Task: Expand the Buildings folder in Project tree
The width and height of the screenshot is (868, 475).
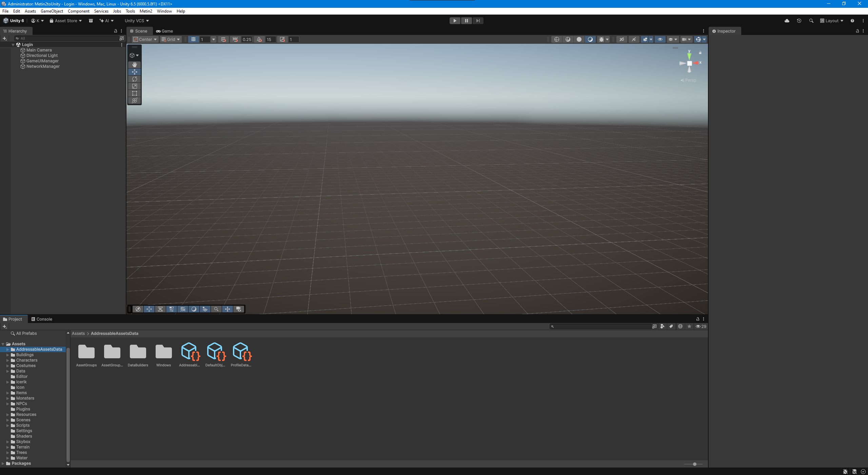Action: coord(8,355)
